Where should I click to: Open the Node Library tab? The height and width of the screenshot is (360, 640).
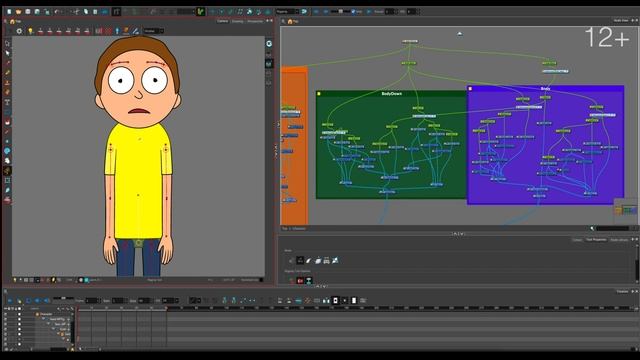tap(619, 240)
